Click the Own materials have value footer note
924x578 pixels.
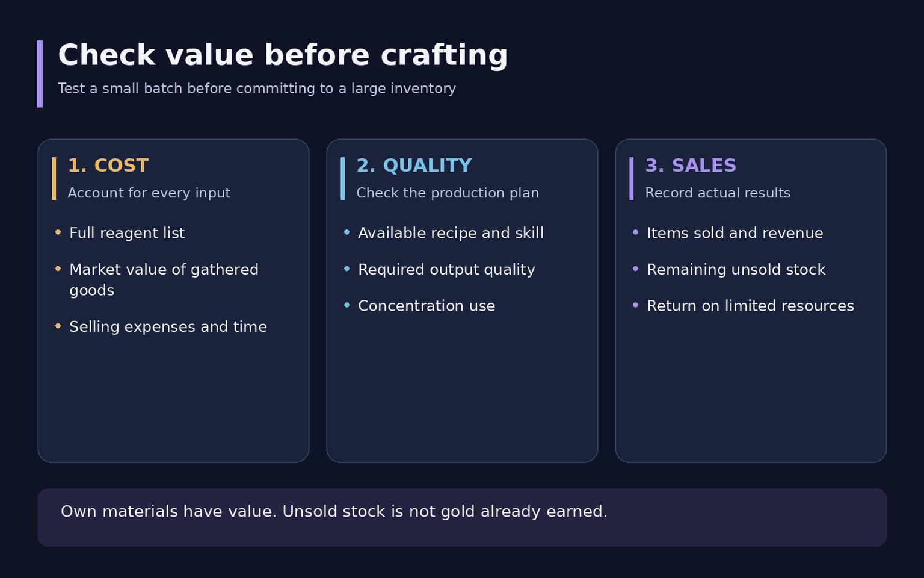[x=334, y=512]
